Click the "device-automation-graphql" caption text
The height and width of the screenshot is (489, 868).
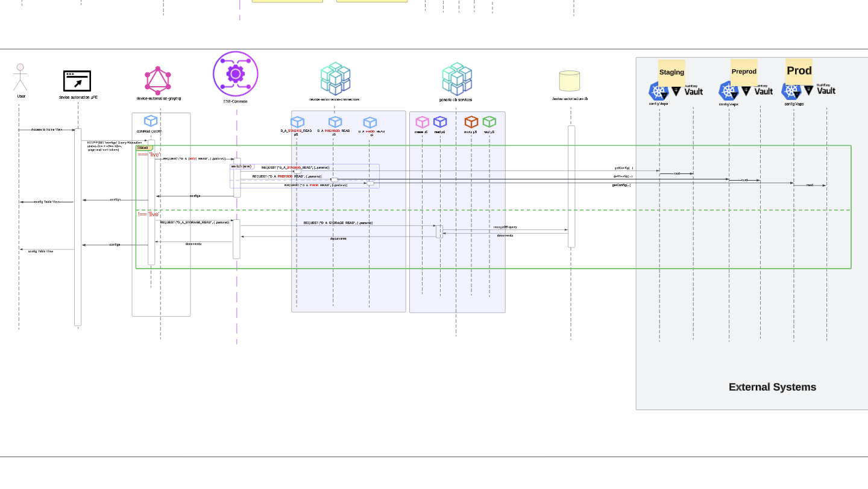(159, 98)
